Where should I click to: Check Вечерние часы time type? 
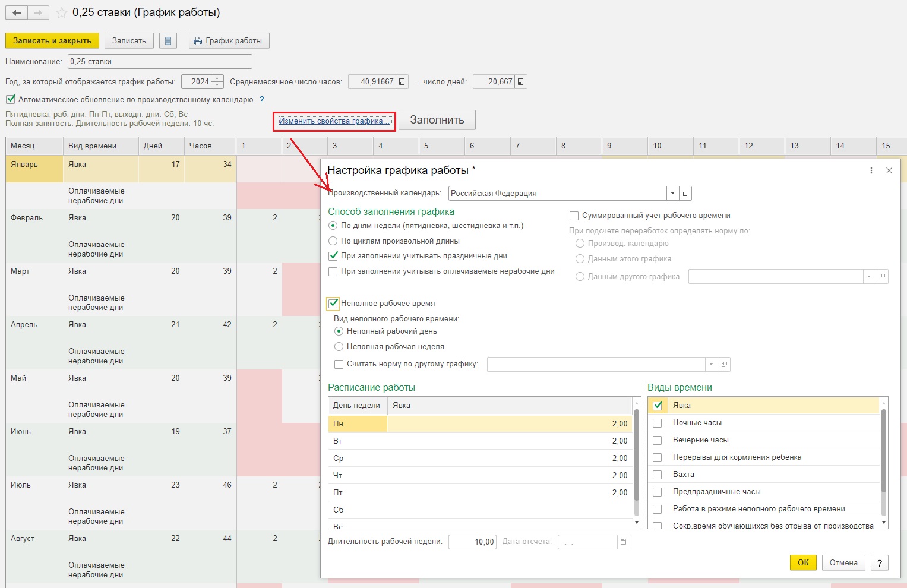[x=658, y=440]
